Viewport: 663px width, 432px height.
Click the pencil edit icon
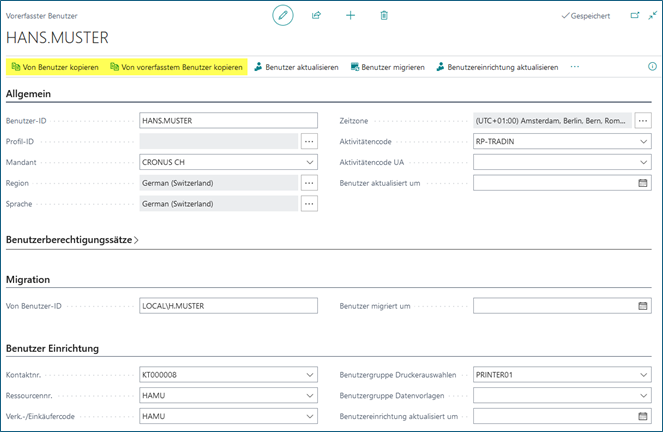(284, 16)
